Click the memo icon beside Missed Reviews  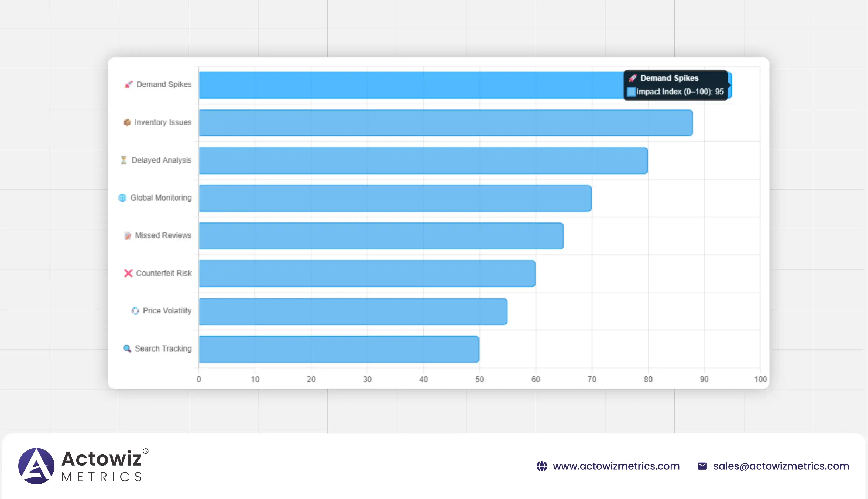[x=128, y=236]
